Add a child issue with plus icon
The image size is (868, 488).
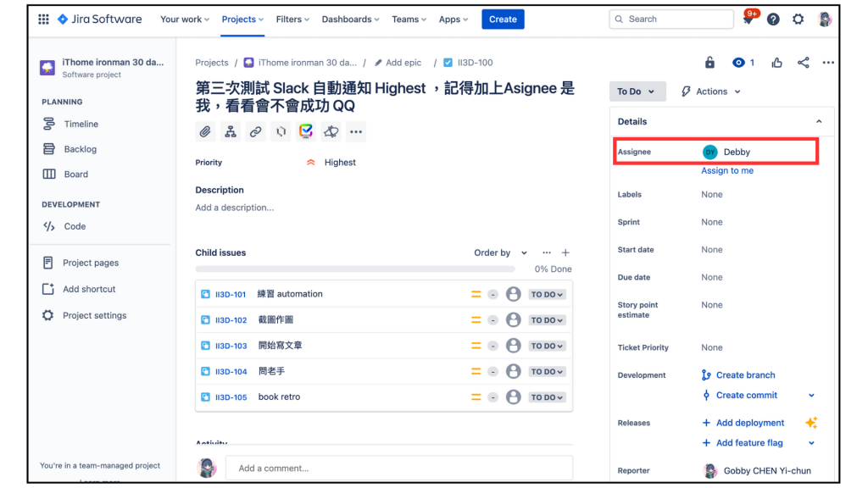(565, 252)
